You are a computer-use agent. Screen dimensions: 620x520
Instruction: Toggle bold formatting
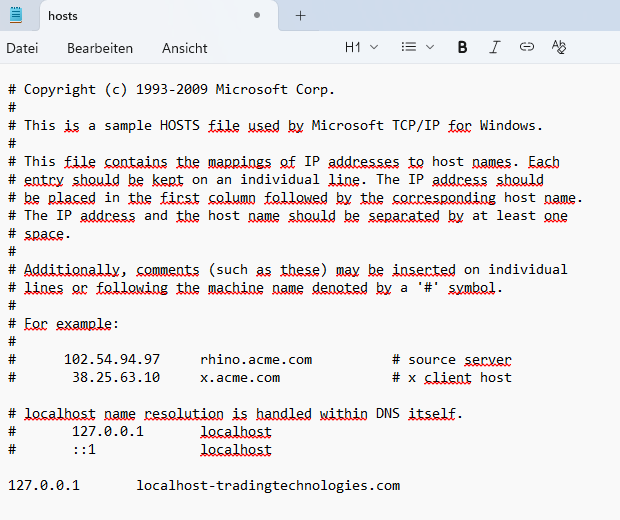(x=462, y=47)
